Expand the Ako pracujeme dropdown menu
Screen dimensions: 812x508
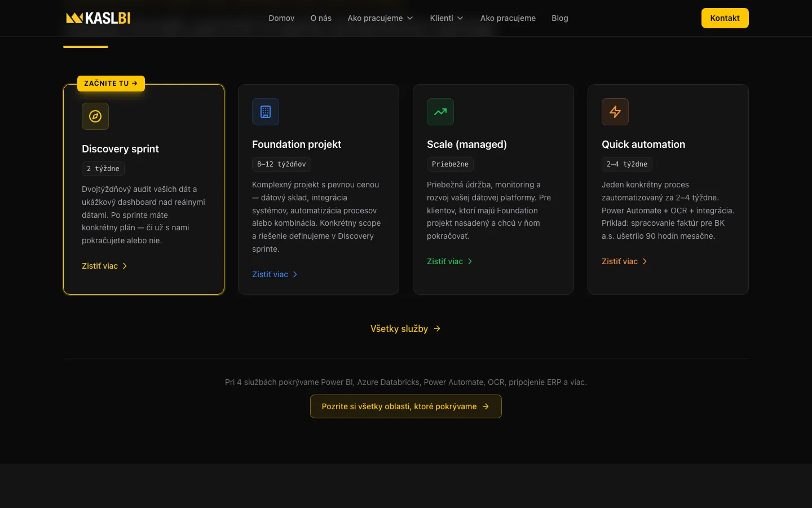click(x=380, y=18)
